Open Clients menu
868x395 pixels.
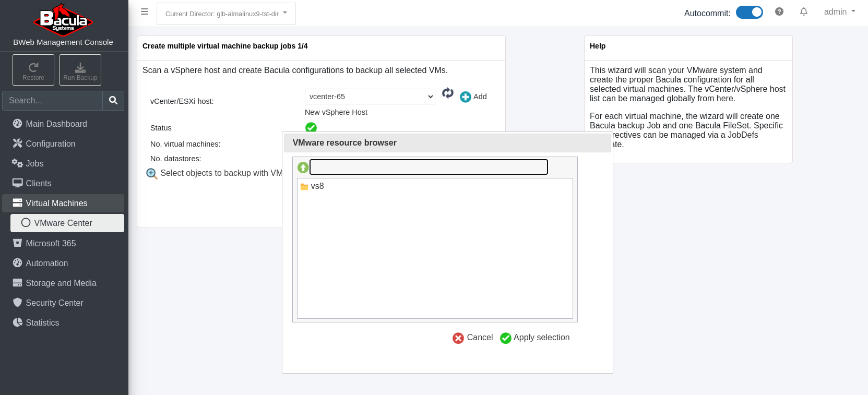click(x=63, y=183)
